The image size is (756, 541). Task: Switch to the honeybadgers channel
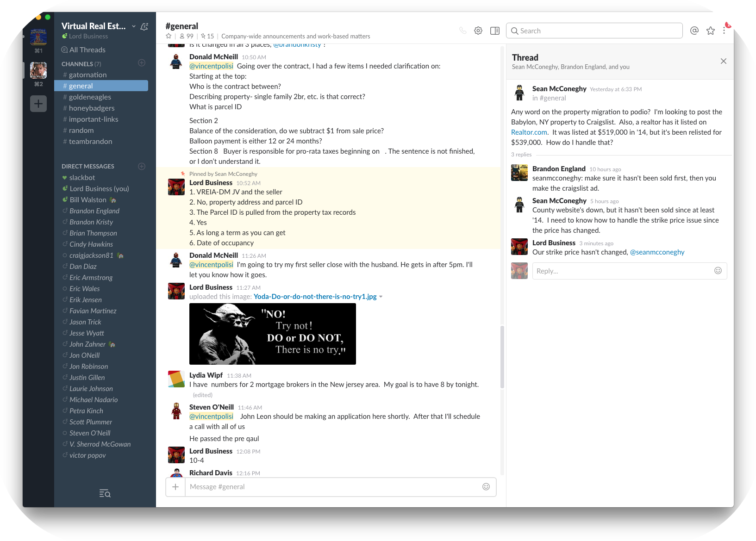tap(92, 108)
